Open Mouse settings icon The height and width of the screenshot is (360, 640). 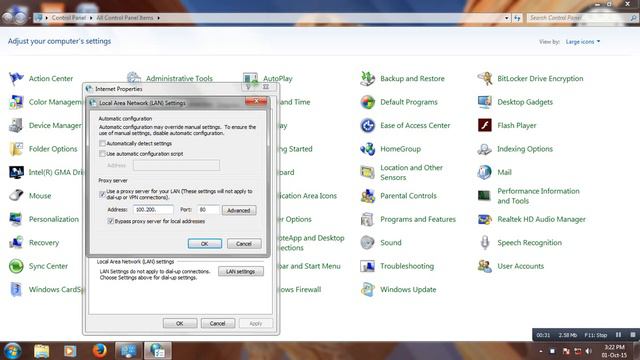(x=16, y=196)
